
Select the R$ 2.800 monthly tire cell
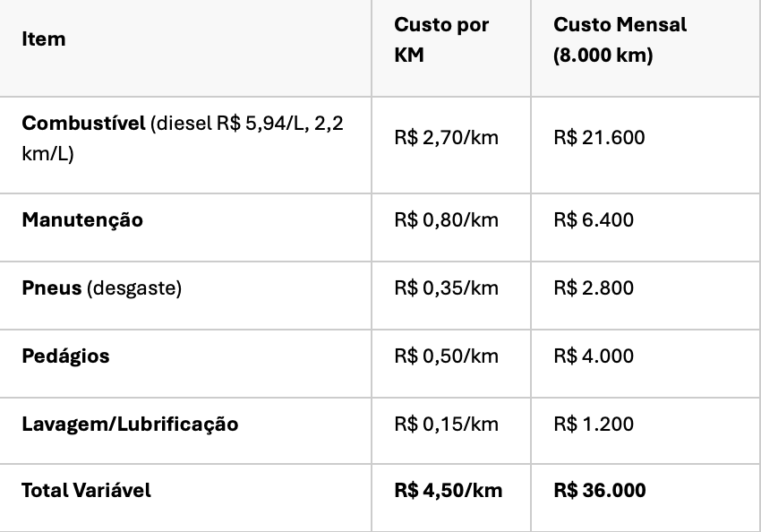coord(594,288)
